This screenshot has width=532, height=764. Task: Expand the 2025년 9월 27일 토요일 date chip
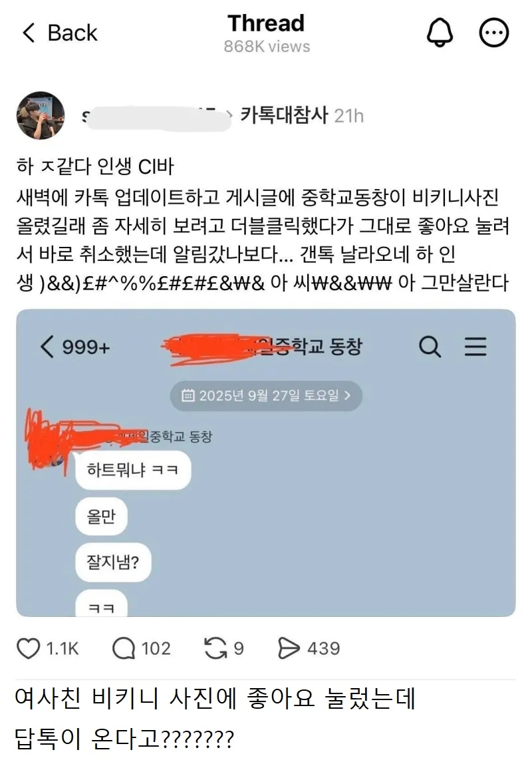point(266,395)
